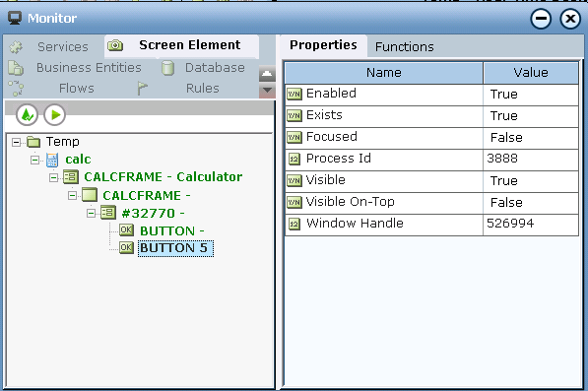Click the Process Id value cell
This screenshot has height=391, width=588.
531,159
